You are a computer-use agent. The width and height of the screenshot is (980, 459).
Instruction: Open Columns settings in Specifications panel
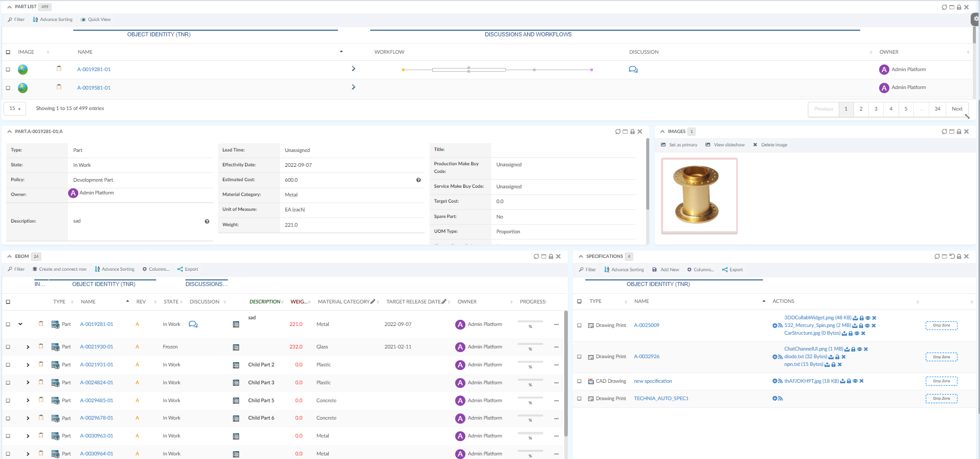click(700, 270)
